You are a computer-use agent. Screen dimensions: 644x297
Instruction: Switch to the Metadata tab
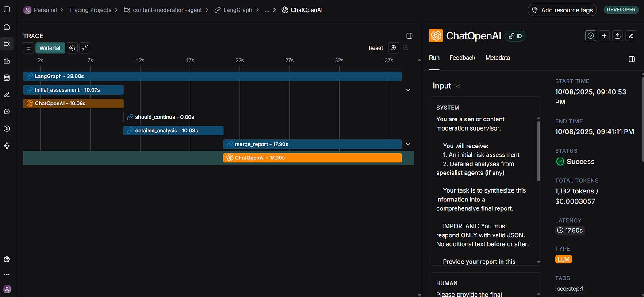pyautogui.click(x=498, y=58)
